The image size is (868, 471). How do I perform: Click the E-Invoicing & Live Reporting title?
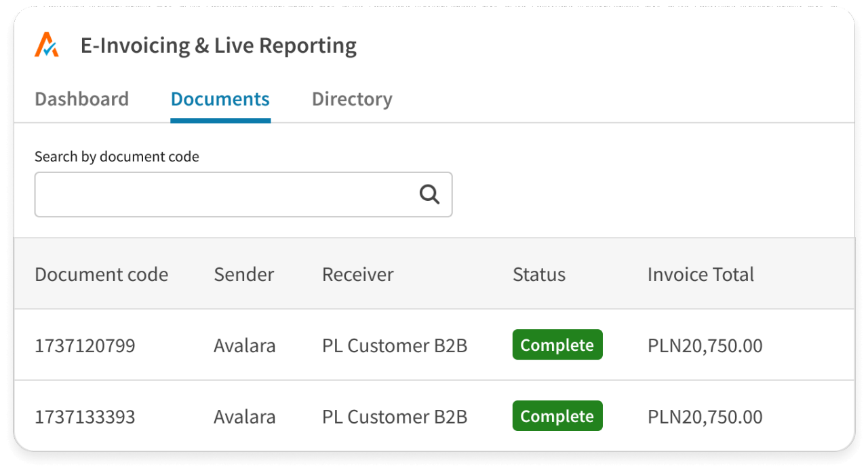click(x=218, y=45)
